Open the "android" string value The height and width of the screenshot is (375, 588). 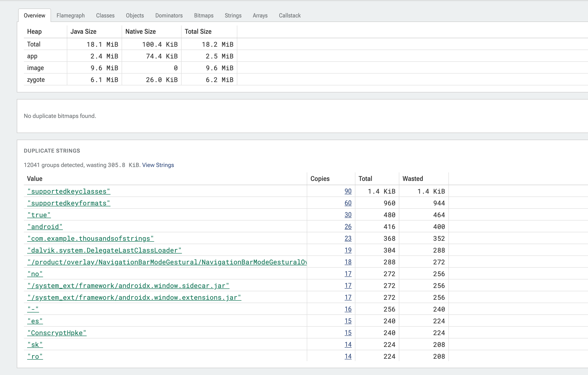pos(45,227)
